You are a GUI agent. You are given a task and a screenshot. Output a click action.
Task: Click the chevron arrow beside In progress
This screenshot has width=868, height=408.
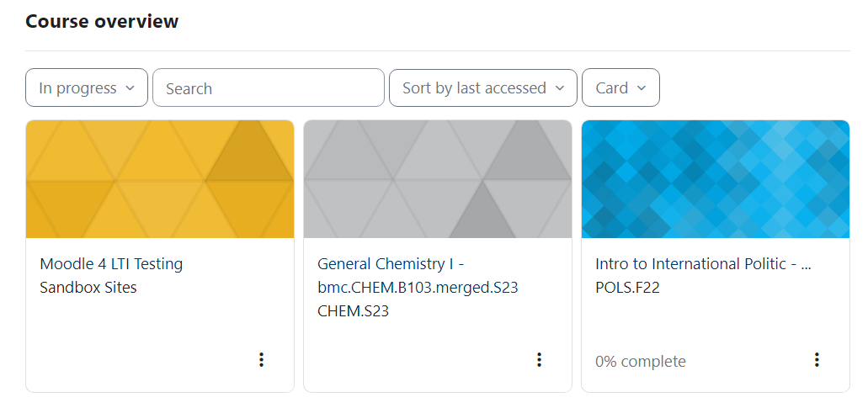tap(130, 88)
